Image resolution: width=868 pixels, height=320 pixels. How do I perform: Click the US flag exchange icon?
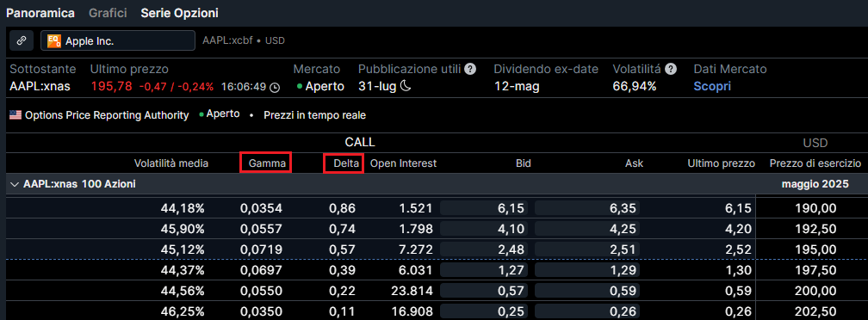pyautogui.click(x=15, y=115)
